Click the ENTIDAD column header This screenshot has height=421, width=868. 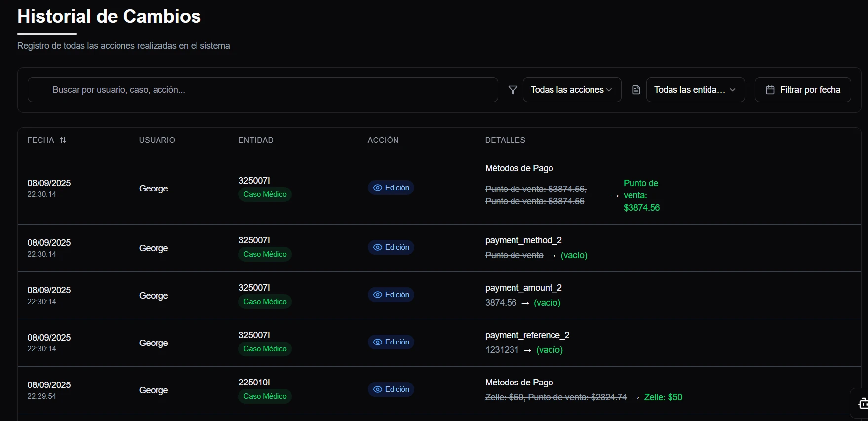[x=256, y=140]
